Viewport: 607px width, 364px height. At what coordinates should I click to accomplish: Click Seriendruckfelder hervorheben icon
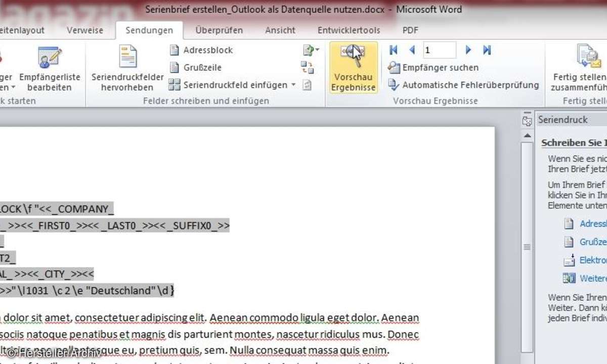127,57
